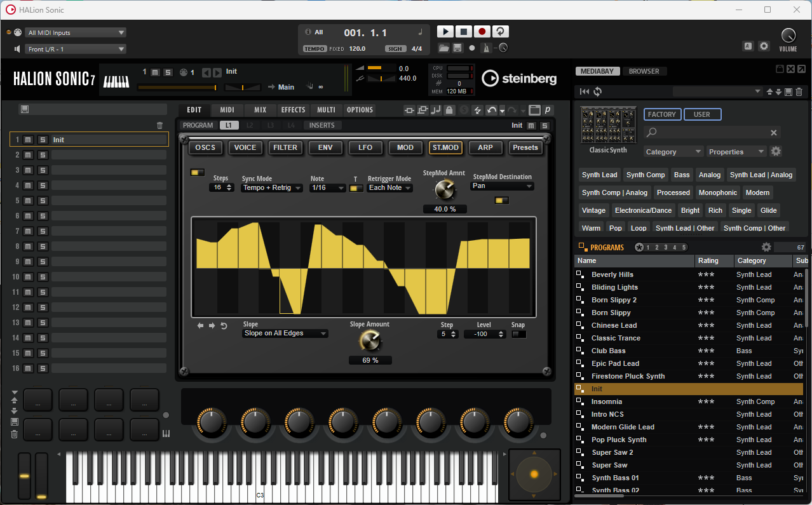Open the LFO page button

365,147
